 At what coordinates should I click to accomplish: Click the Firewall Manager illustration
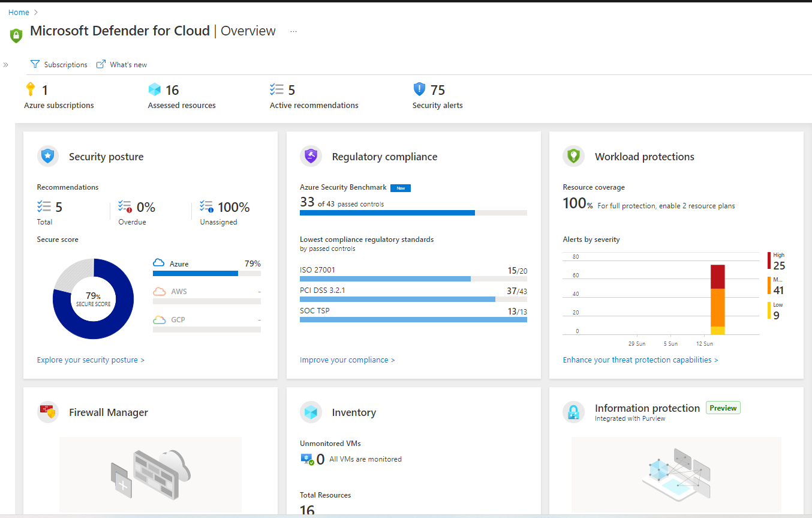151,474
